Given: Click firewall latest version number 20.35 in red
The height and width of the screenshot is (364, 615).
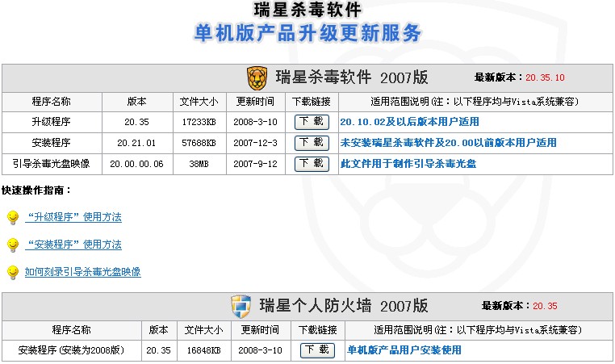Looking at the screenshot, I should (x=545, y=306).
